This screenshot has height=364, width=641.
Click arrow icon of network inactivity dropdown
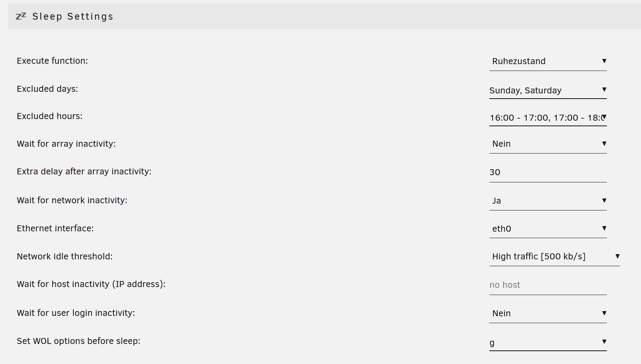point(604,200)
